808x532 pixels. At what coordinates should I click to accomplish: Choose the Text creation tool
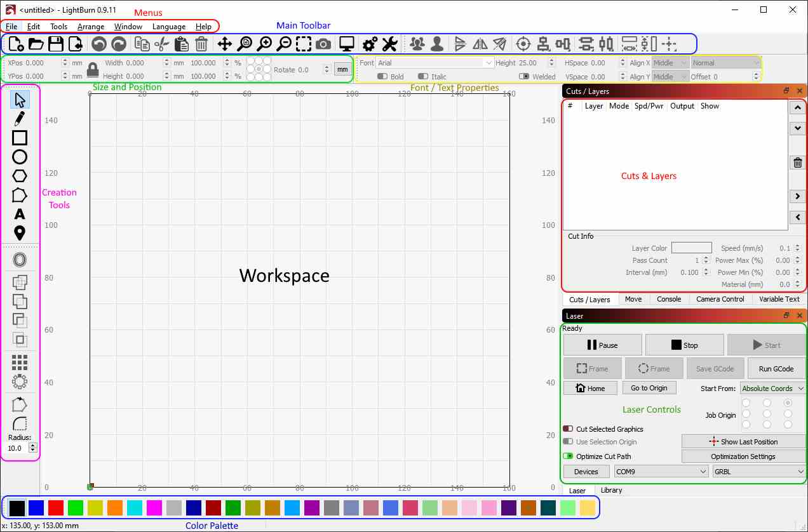20,214
